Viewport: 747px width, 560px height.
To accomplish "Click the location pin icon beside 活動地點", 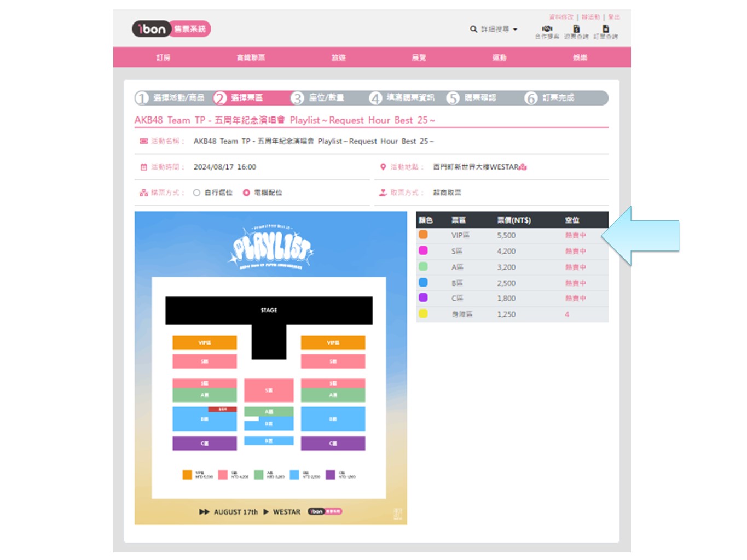I will 383,167.
